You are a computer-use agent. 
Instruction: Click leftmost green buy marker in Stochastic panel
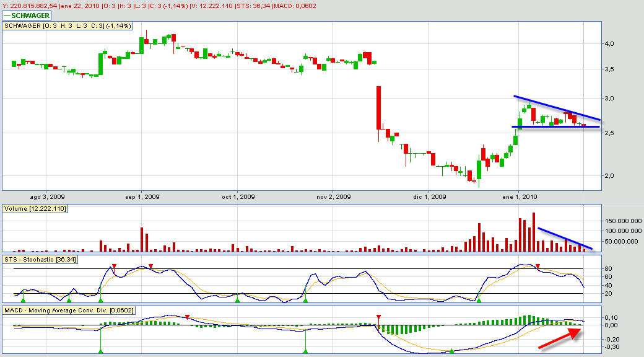click(x=23, y=299)
